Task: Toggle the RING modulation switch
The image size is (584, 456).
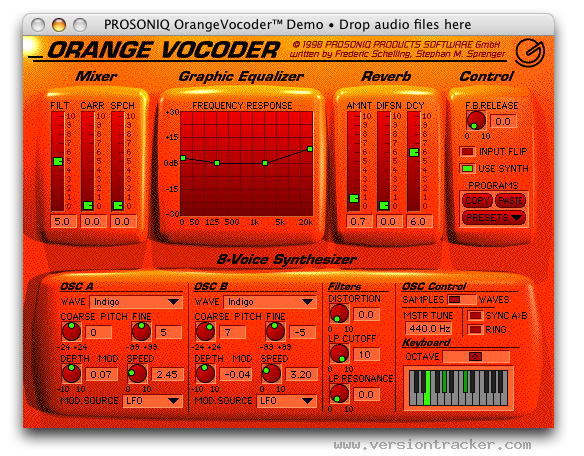Action: 475,329
